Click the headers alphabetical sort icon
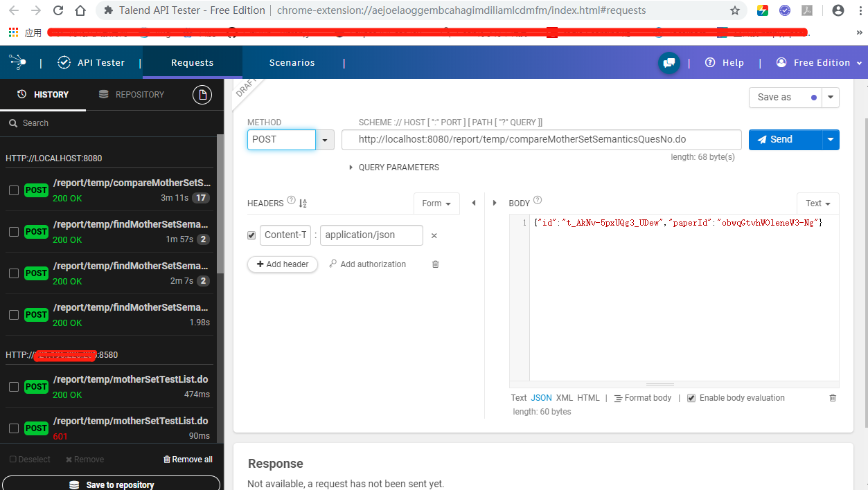Viewport: 868px width, 490px height. (x=302, y=203)
